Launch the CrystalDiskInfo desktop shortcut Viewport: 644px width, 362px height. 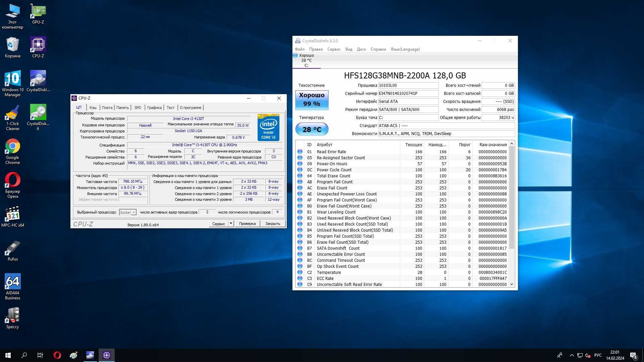click(38, 81)
